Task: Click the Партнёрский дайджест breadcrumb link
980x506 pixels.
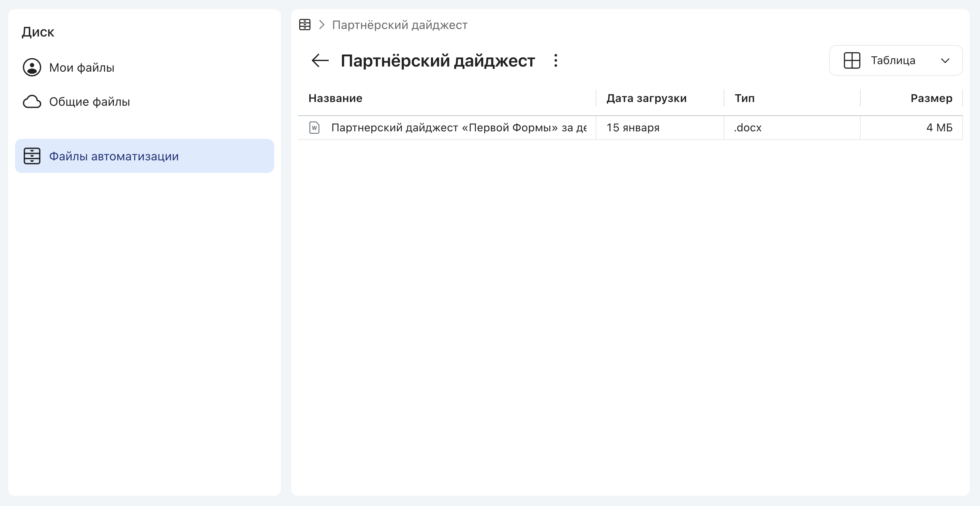Action: point(399,25)
